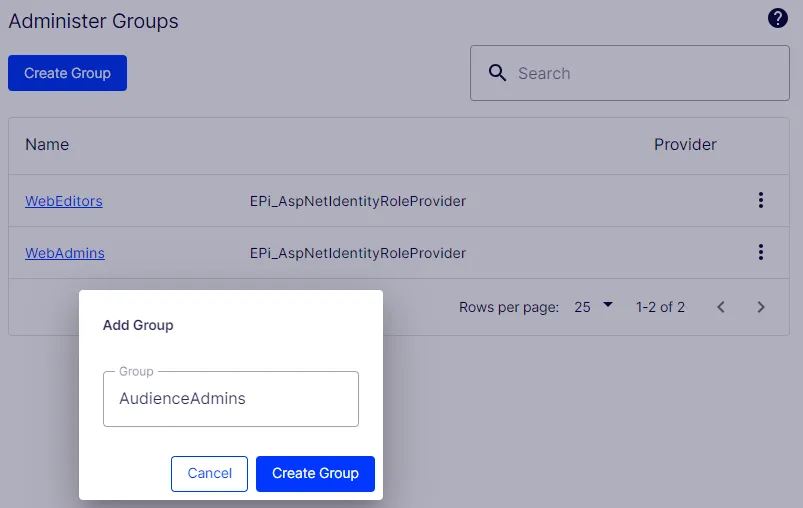Sort by the Provider column header

click(x=685, y=144)
